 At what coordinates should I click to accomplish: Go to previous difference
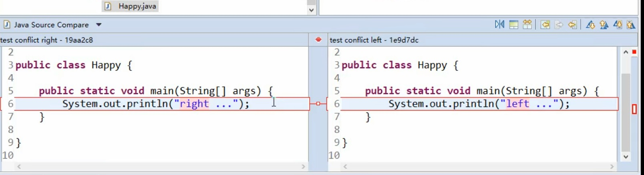tap(604, 24)
